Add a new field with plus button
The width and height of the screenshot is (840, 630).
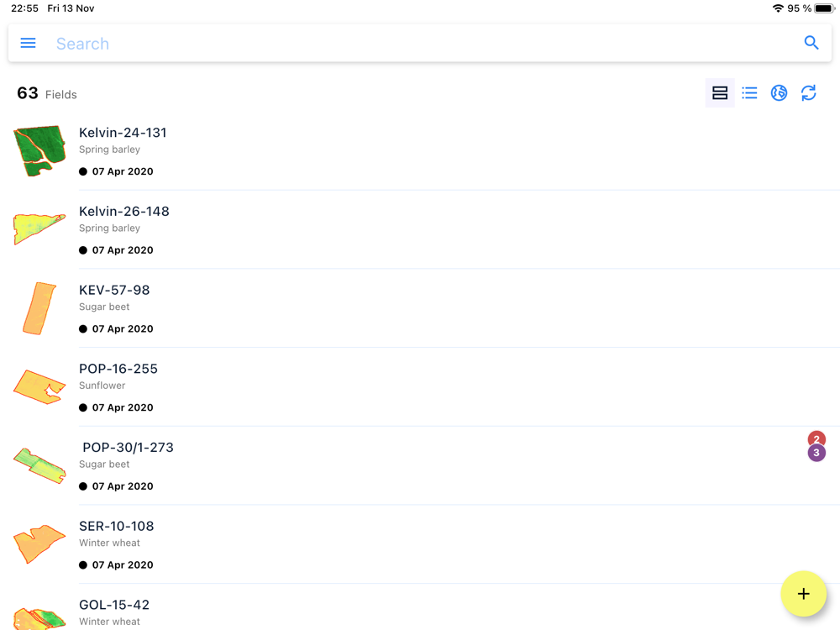[803, 594]
